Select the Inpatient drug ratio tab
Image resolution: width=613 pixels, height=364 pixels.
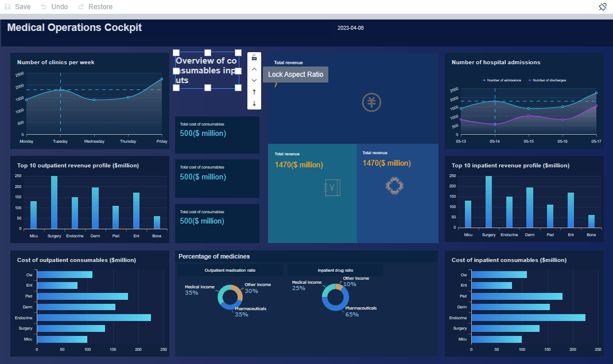[x=335, y=270]
